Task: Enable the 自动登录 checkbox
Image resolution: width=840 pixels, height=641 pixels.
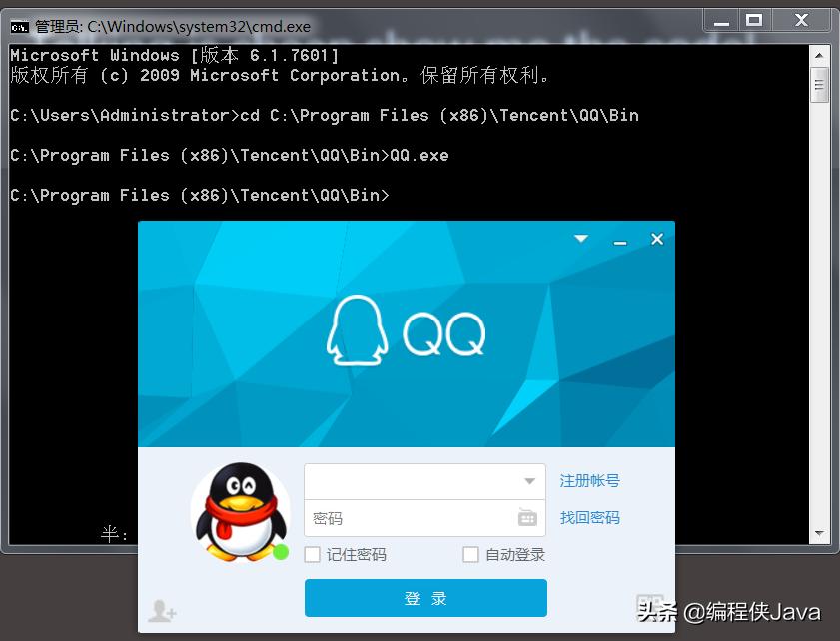Action: (470, 554)
